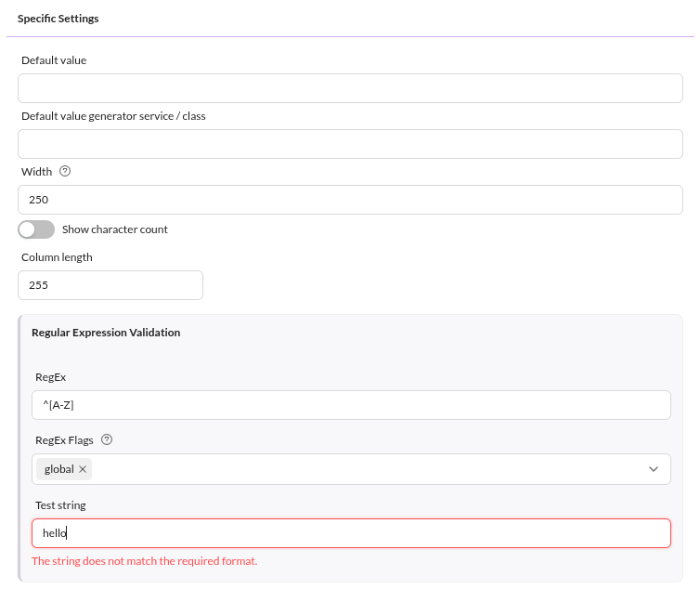Click the Default value generator label
Screen dimensions: 700x589
coord(113,116)
